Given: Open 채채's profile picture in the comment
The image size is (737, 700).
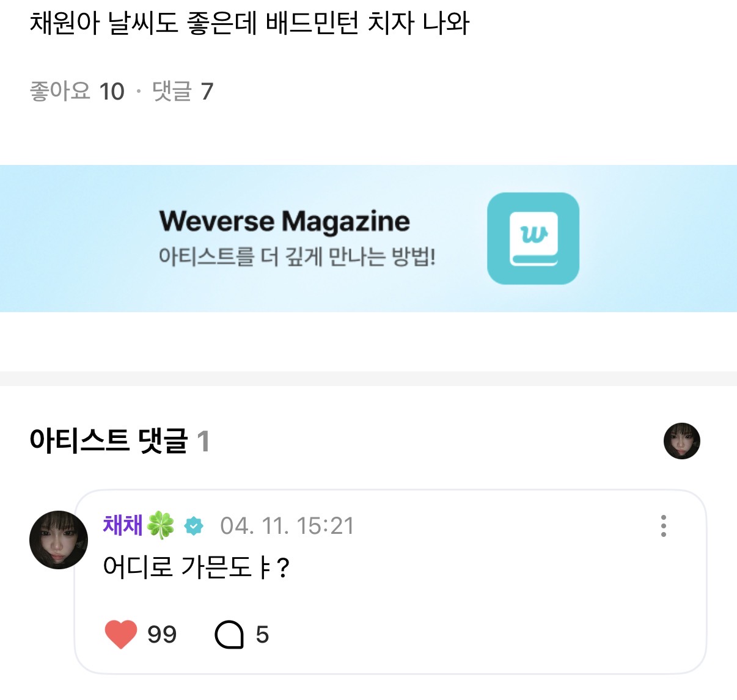Looking at the screenshot, I should click(x=59, y=540).
